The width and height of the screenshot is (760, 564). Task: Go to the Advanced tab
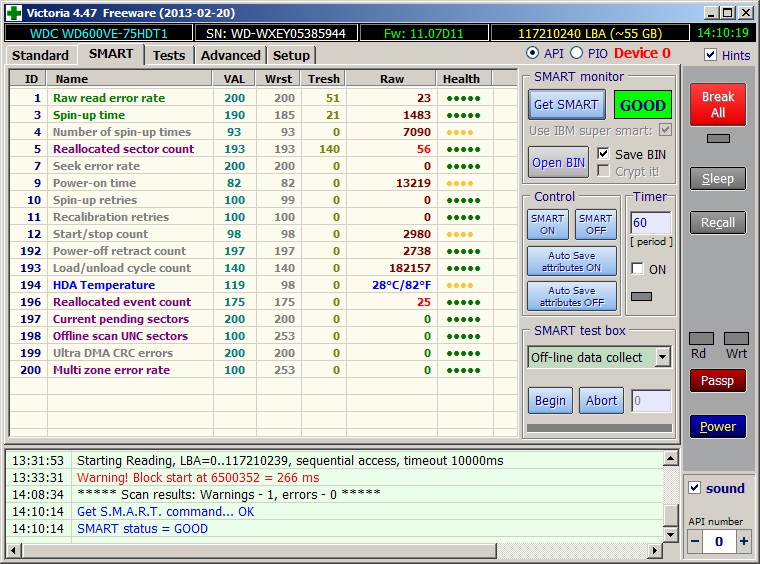[231, 56]
